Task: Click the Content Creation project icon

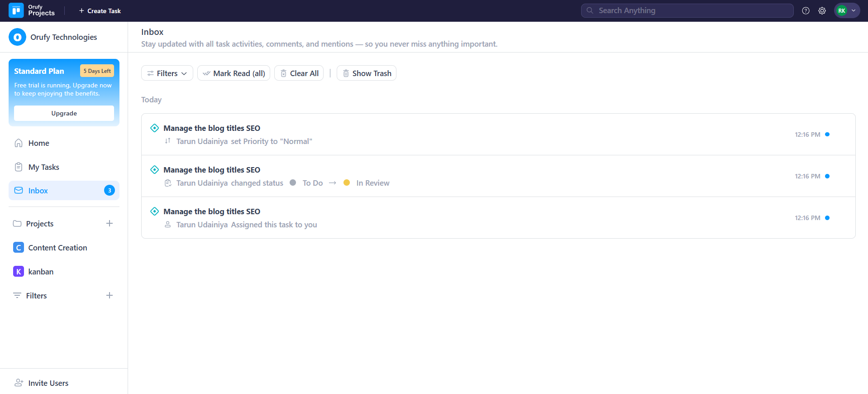Action: click(19, 248)
